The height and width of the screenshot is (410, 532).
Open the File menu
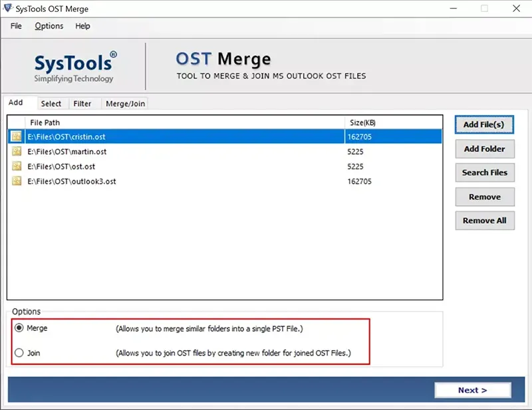point(16,26)
